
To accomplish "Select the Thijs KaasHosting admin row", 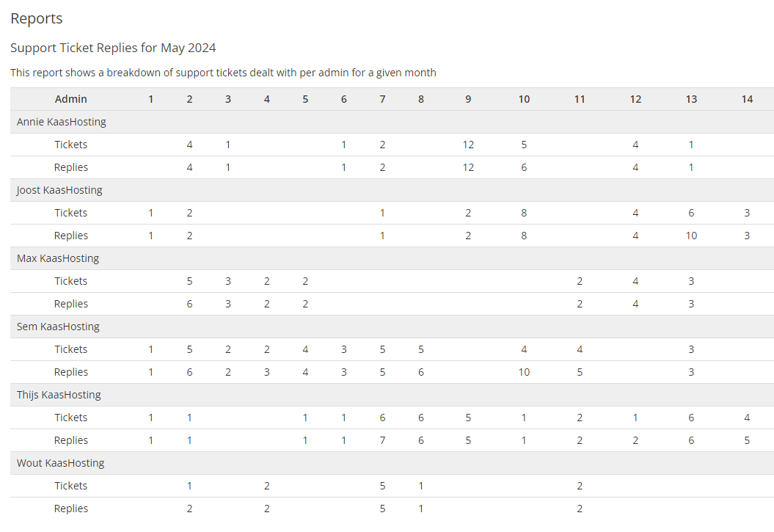I will point(60,395).
